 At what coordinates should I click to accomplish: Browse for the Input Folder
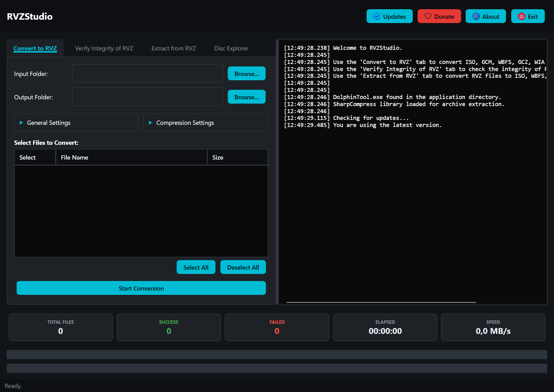tap(247, 73)
